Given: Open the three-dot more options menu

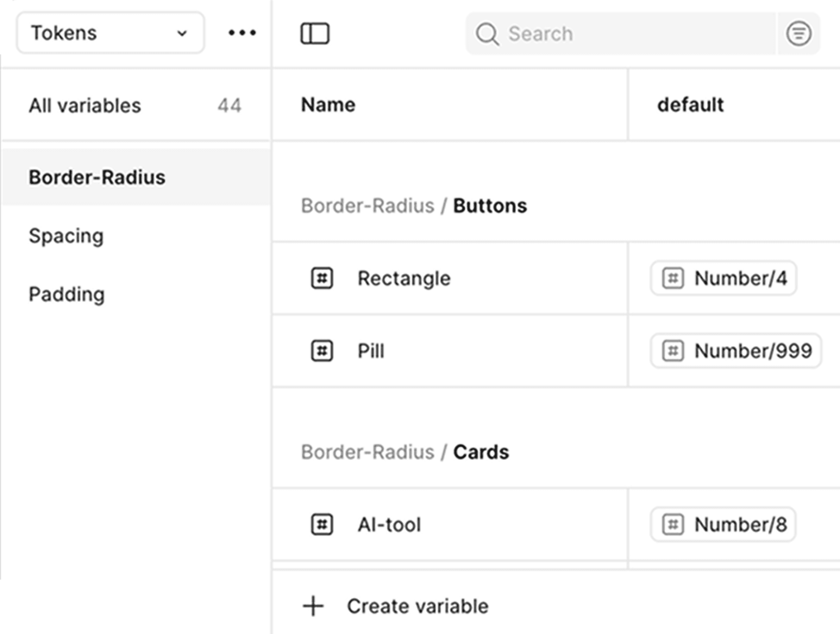Looking at the screenshot, I should (x=242, y=33).
